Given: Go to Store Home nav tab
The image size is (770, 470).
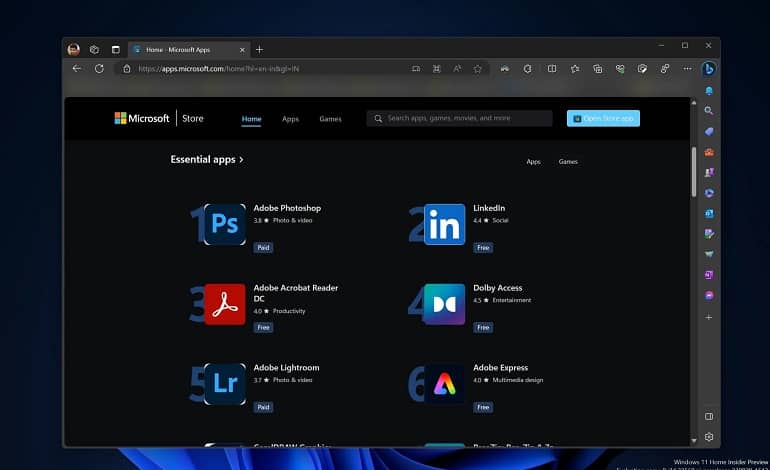Looking at the screenshot, I should click(x=251, y=119).
